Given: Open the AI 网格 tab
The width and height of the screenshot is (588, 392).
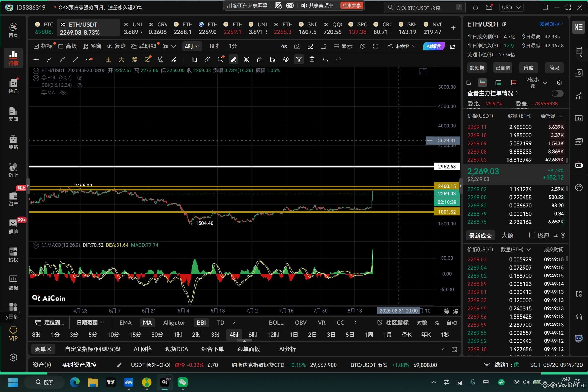Looking at the screenshot, I should [x=143, y=349].
